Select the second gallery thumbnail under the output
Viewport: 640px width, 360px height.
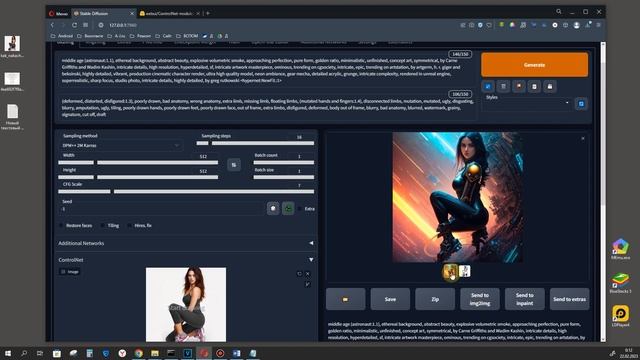tap(464, 271)
